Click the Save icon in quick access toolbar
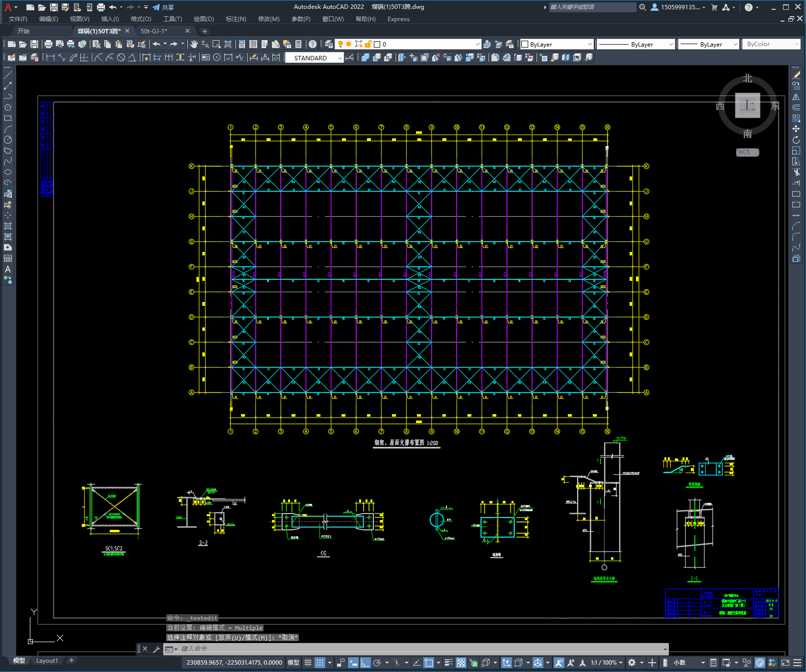This screenshot has height=672, width=806. tap(54, 7)
